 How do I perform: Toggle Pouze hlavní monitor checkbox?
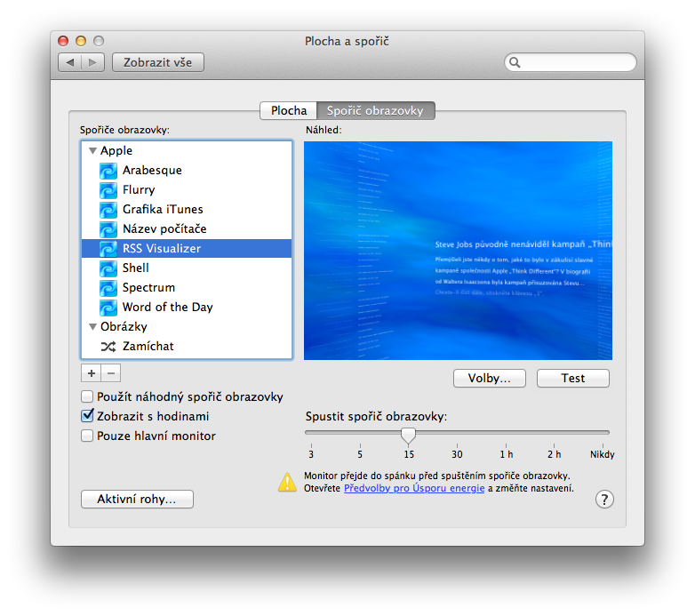click(87, 436)
